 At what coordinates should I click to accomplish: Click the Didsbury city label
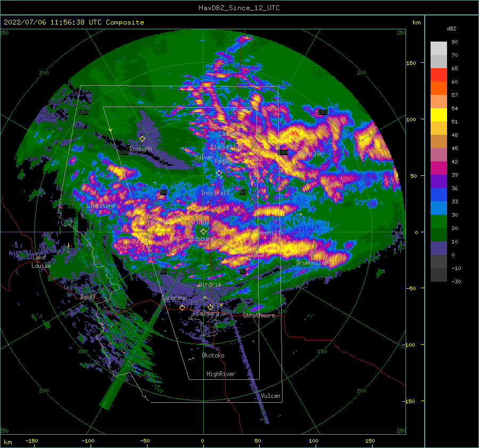[x=201, y=239]
